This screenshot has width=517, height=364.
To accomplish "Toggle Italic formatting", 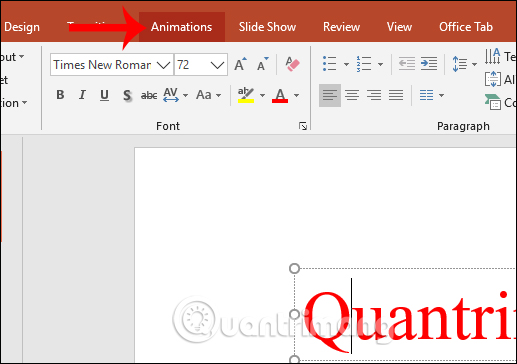I will [x=82, y=95].
